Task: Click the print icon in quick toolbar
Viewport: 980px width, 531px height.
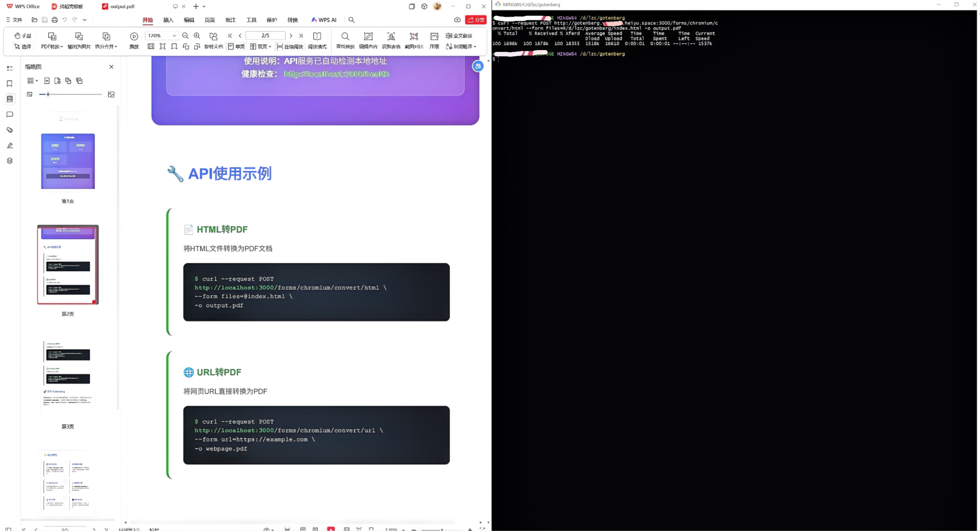Action: pyautogui.click(x=54, y=20)
